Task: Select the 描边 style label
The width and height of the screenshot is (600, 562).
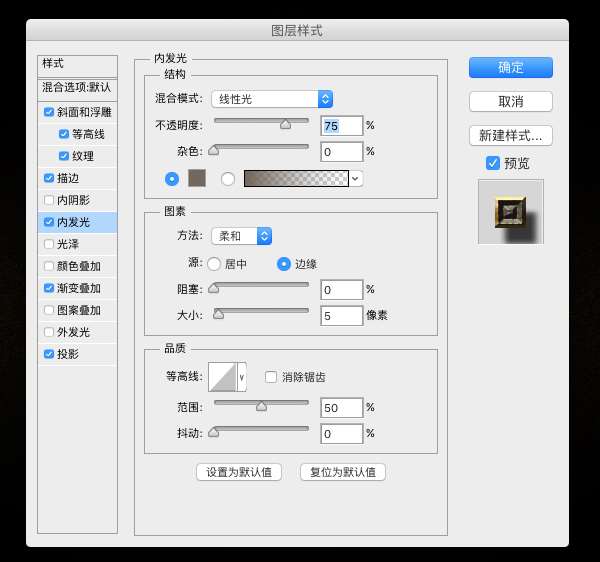Action: pyautogui.click(x=68, y=178)
